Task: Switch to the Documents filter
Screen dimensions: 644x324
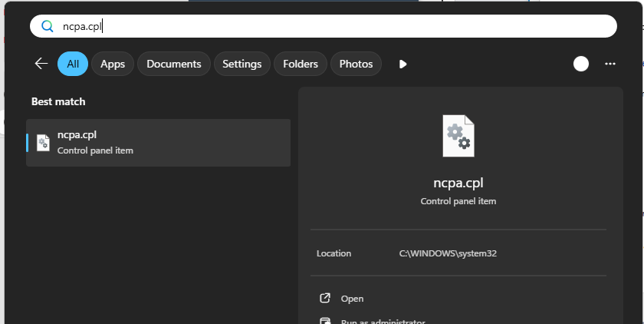Action: tap(174, 64)
